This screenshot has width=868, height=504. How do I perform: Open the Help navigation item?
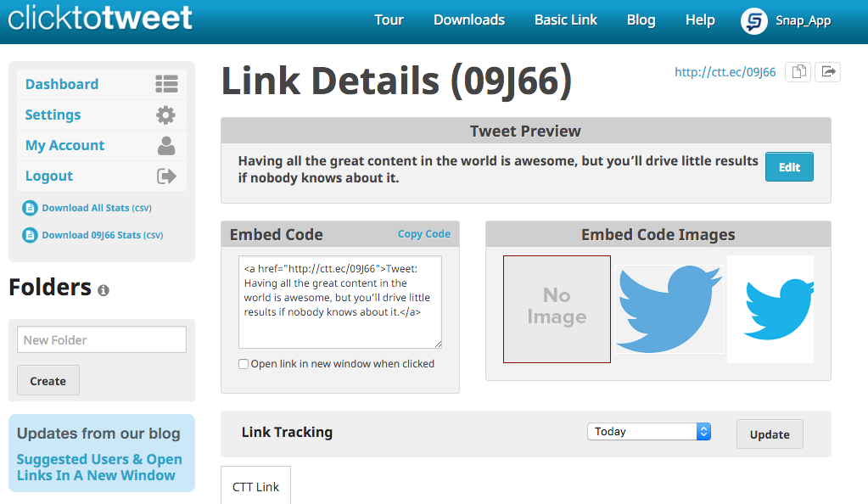[700, 20]
